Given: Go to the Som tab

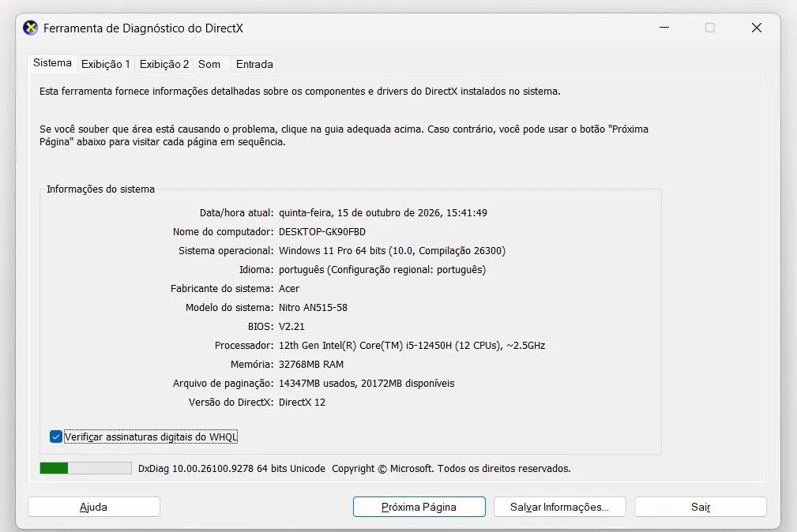Looking at the screenshot, I should coord(209,64).
